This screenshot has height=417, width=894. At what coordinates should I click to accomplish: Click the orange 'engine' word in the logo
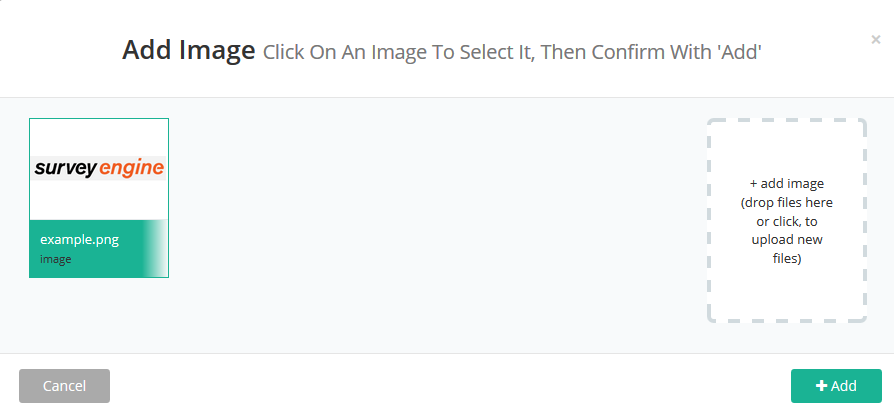(132, 168)
